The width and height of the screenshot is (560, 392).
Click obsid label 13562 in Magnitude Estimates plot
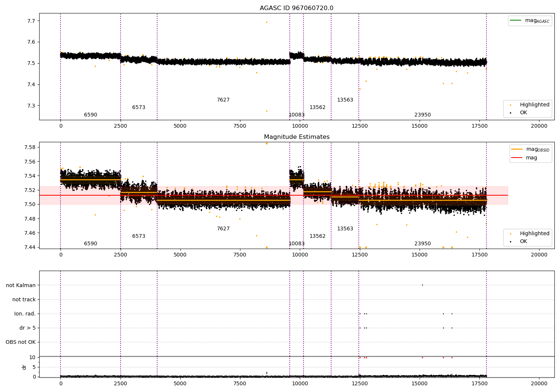click(x=317, y=236)
